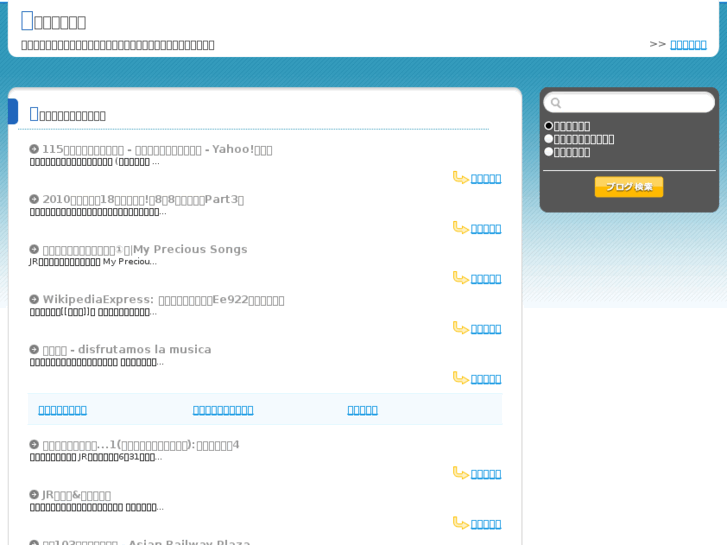Viewport: 727px width, 545px height.
Task: Click the read-more link under WikipediaExpress entry
Action: pyautogui.click(x=486, y=329)
